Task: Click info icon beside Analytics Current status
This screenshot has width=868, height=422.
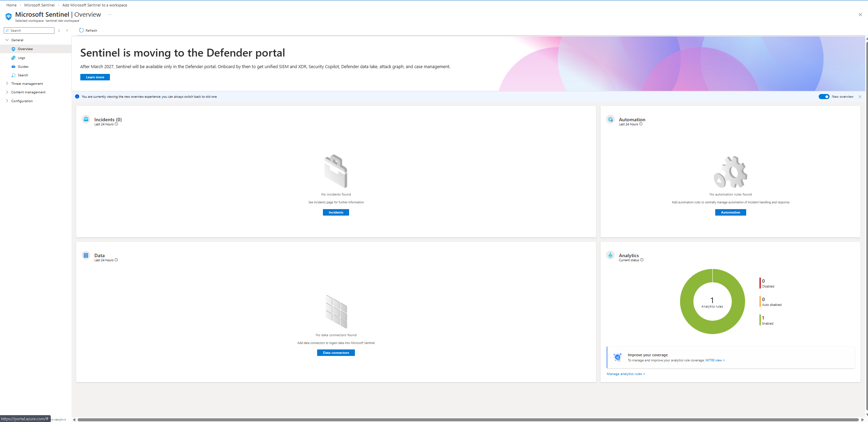Action: click(642, 260)
